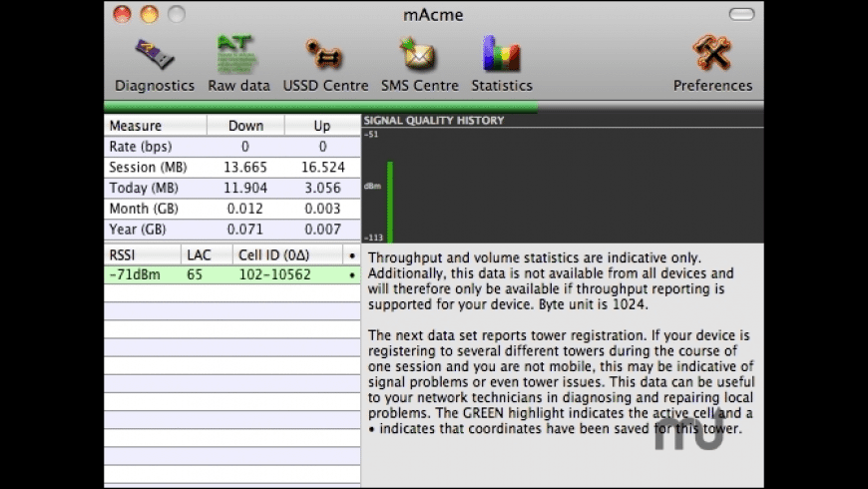Click Year down value 0.071
This screenshot has width=868, height=489.
245,230
